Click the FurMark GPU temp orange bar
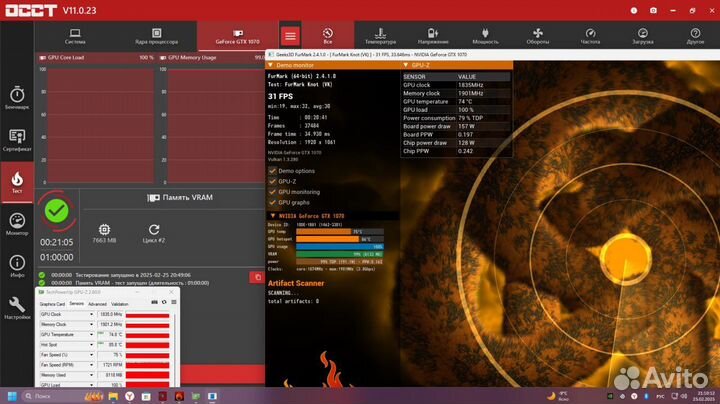 tap(324, 231)
